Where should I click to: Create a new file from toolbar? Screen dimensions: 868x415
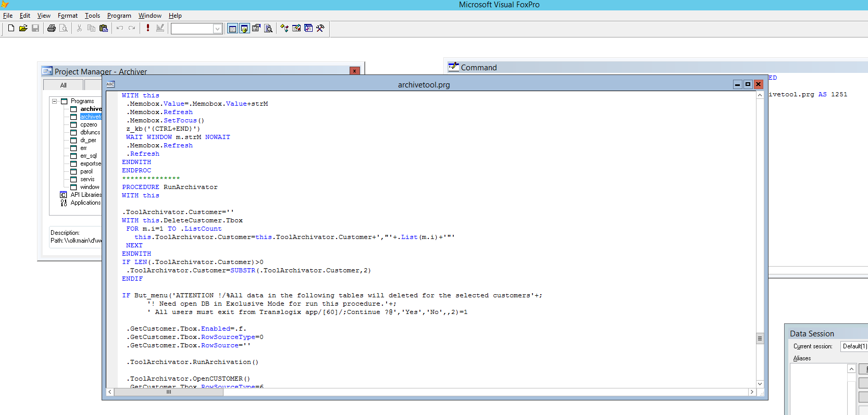coord(11,28)
